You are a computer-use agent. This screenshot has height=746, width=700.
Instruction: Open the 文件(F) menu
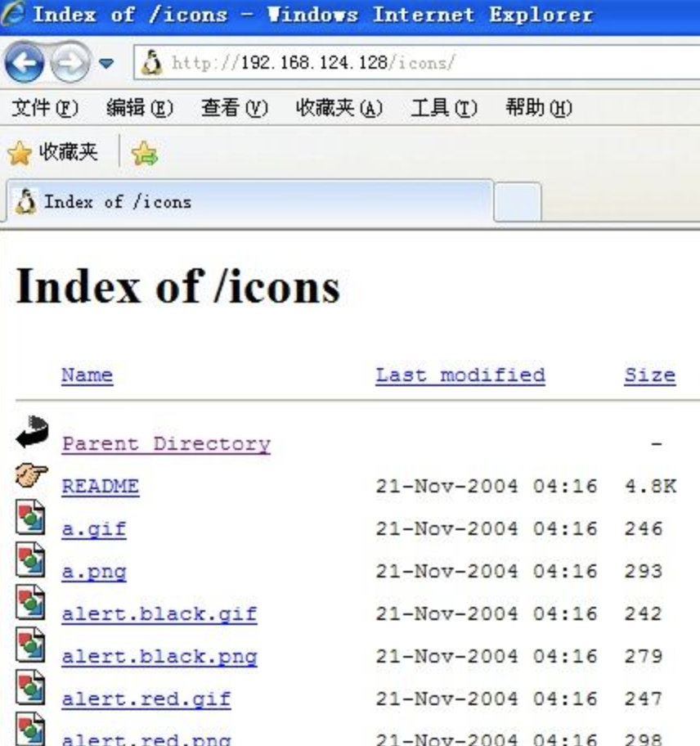coord(45,107)
